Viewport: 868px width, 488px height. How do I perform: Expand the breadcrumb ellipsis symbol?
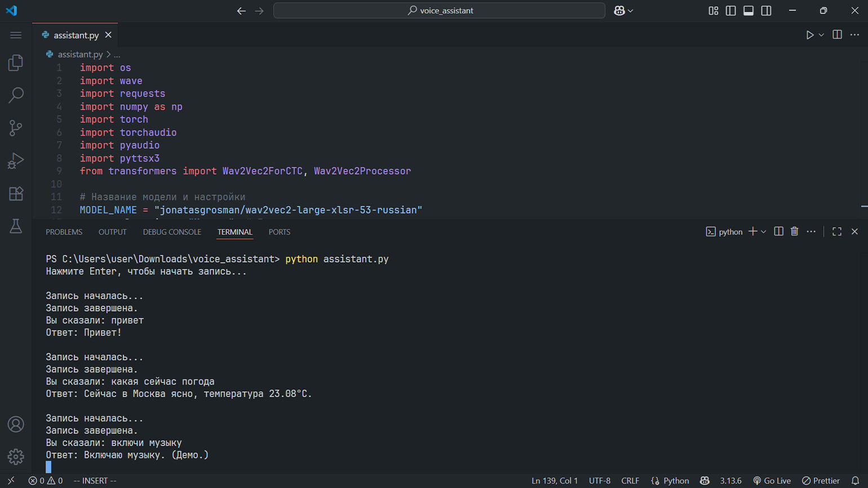tap(117, 55)
